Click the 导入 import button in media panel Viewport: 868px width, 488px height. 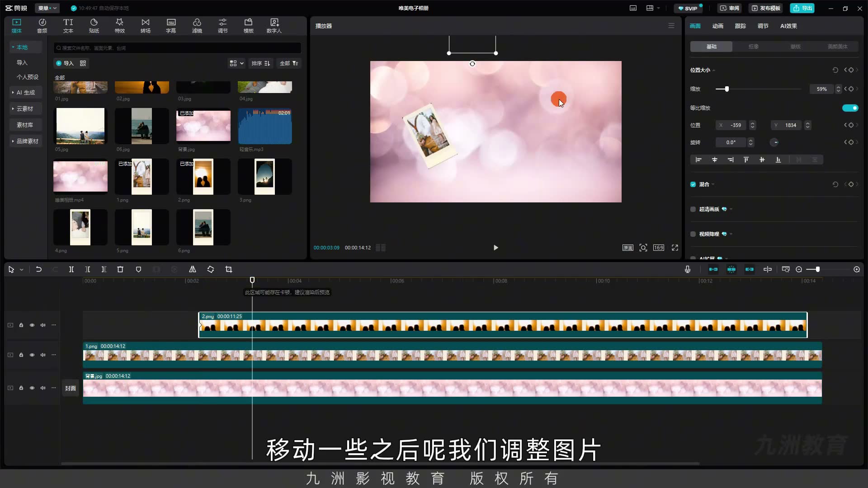[x=65, y=63]
